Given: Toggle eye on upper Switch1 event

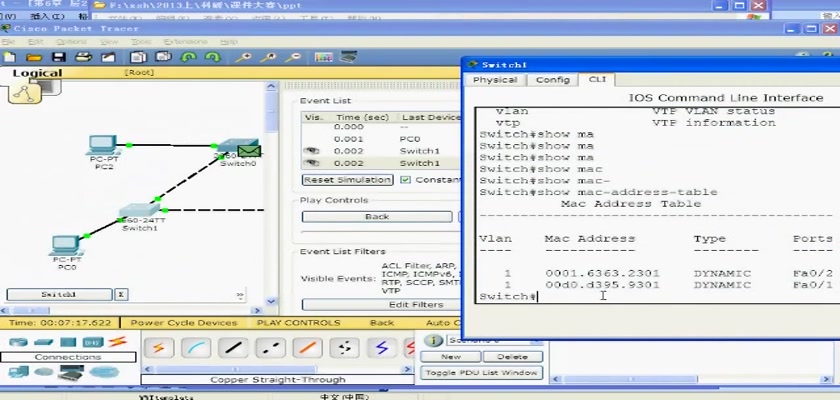Looking at the screenshot, I should [312, 151].
